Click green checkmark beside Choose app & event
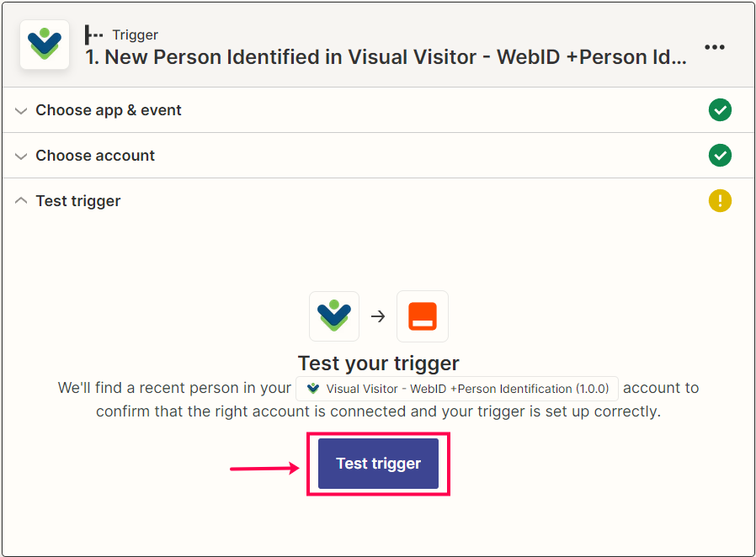Viewport: 756px width, 557px height. (720, 110)
